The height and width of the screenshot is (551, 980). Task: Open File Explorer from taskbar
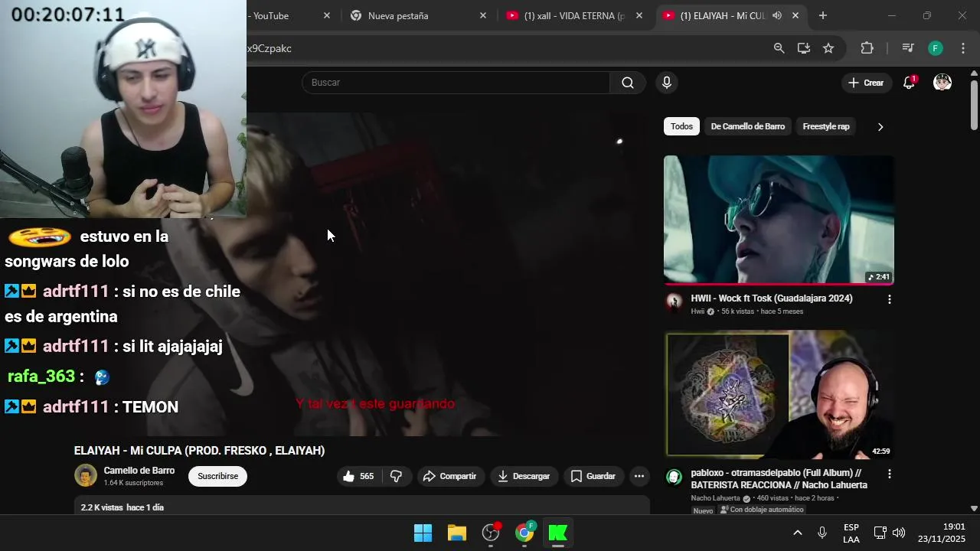tap(457, 533)
